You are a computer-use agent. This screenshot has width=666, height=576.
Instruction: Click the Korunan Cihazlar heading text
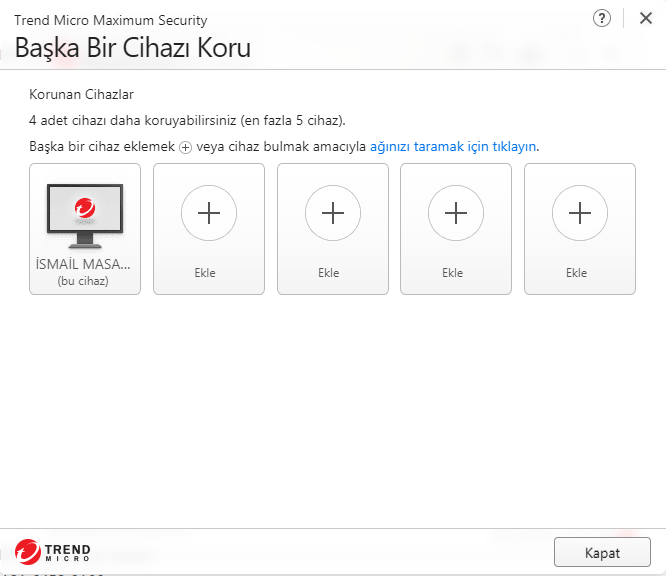(82, 94)
